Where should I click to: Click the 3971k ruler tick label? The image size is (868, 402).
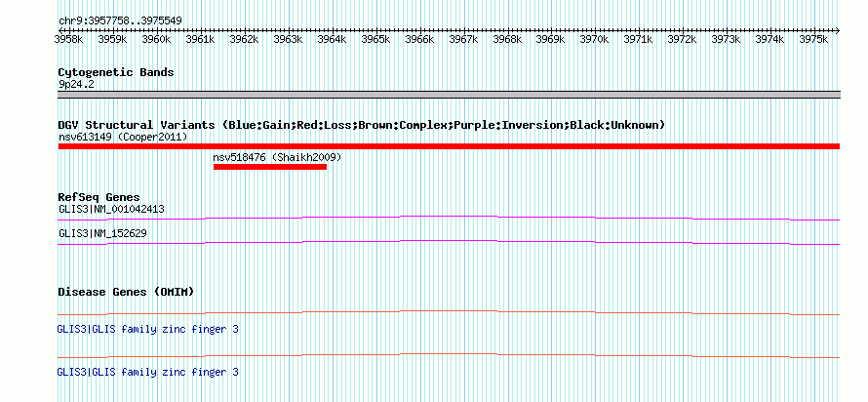click(638, 40)
